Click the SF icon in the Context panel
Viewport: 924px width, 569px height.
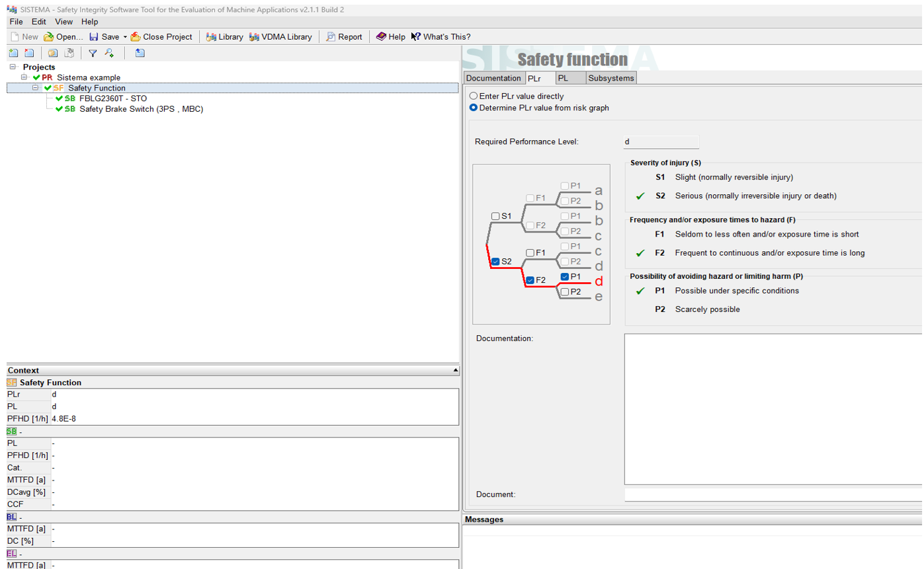pyautogui.click(x=12, y=383)
